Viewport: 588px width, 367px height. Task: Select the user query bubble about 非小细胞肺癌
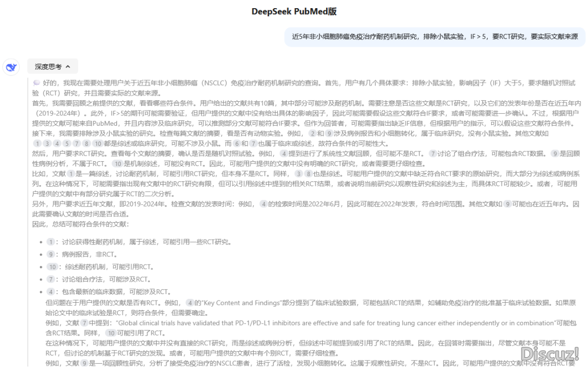(434, 36)
